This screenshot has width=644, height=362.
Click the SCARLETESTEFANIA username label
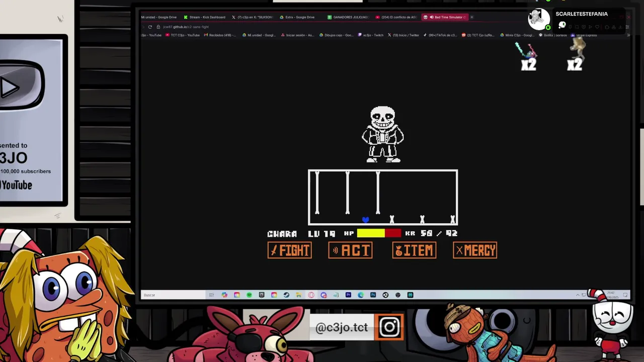coord(582,14)
